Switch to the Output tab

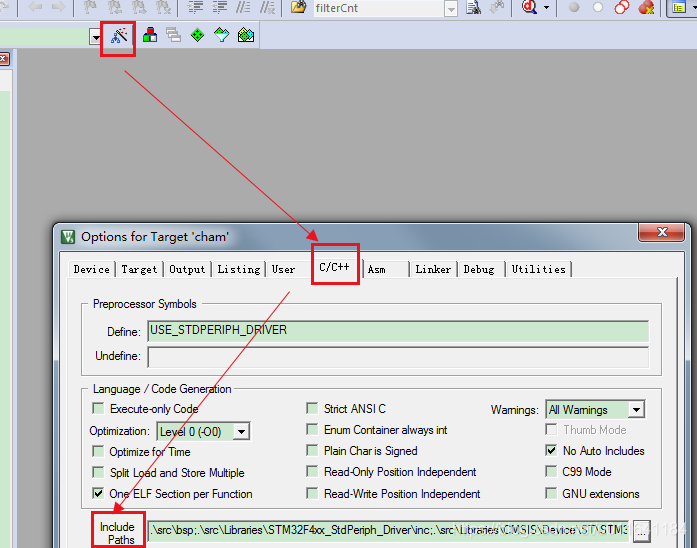[187, 269]
